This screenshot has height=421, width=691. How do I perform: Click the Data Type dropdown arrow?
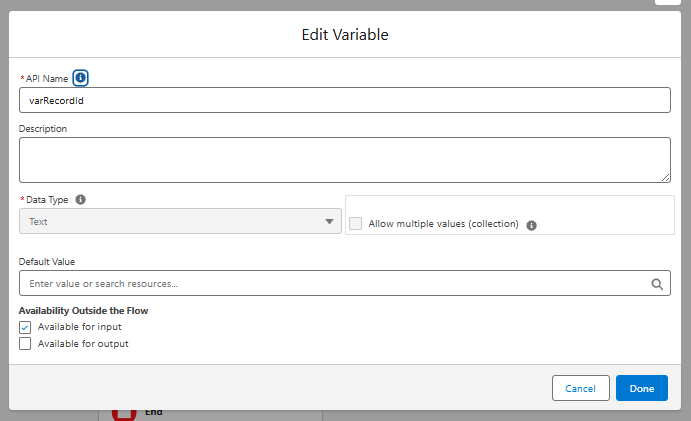coord(329,221)
